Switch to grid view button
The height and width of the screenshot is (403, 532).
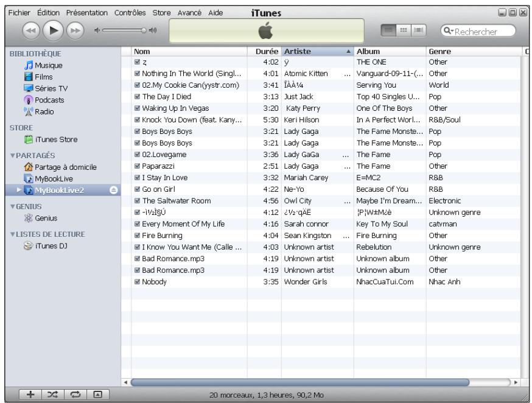coord(404,30)
